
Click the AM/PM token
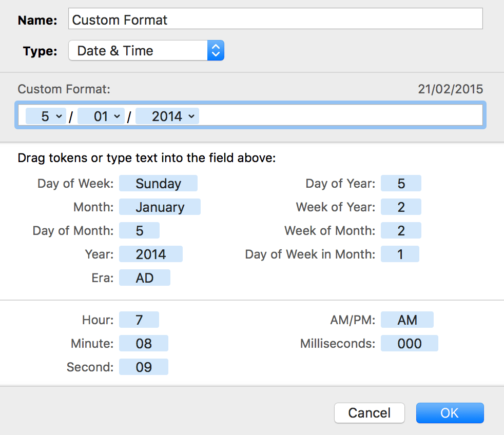coord(407,320)
